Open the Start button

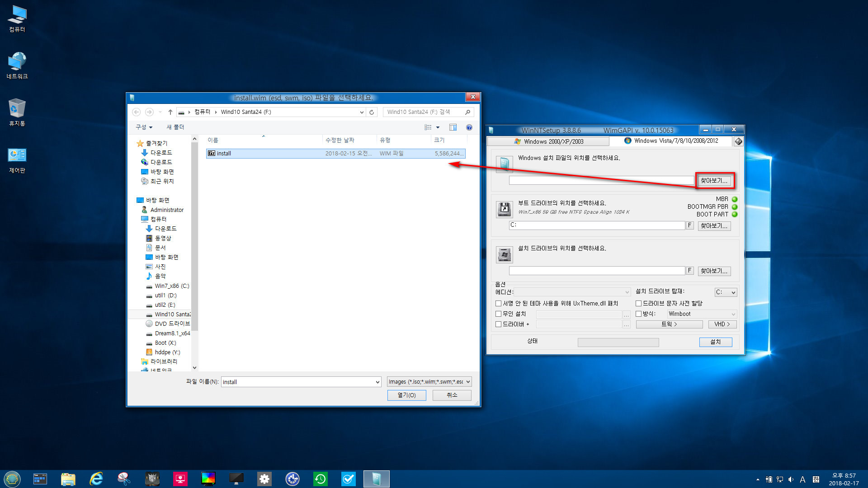coord(12,479)
